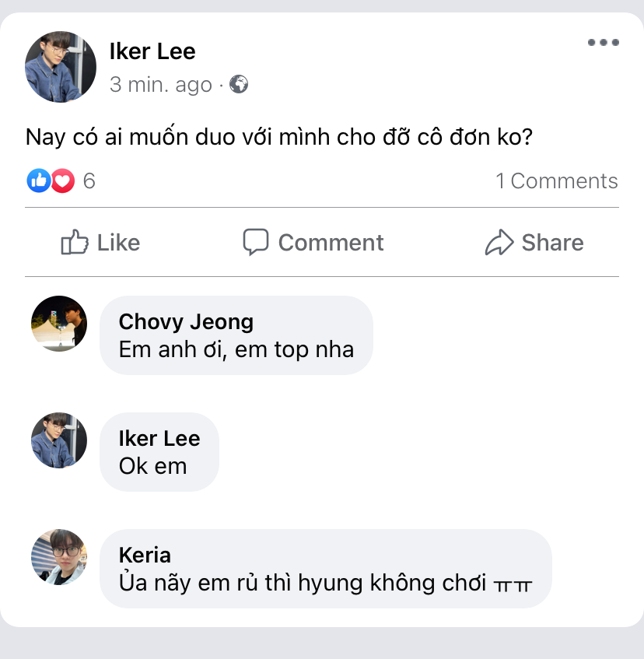Click the globe public privacy icon
Screen dimensions: 644x659
tap(239, 84)
